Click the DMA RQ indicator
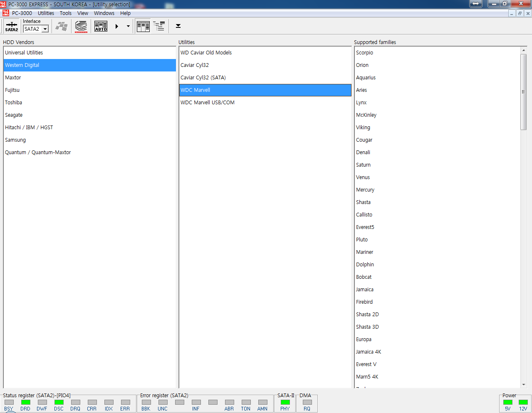 point(307,402)
